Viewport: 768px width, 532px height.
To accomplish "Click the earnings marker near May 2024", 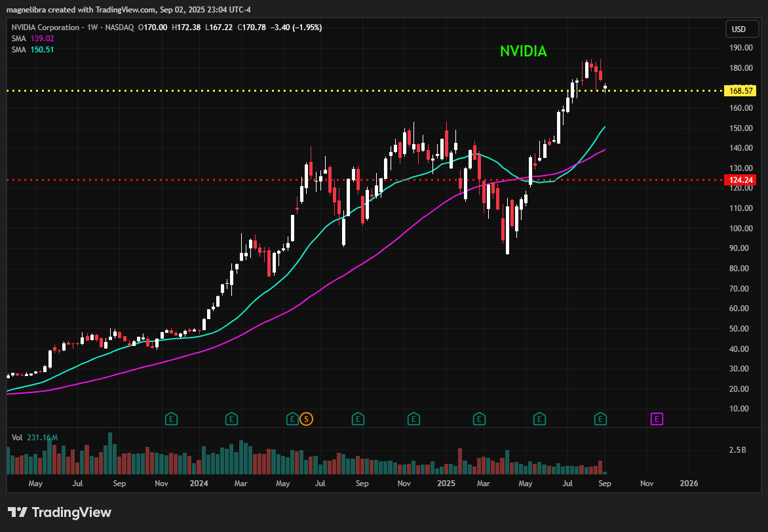I will point(292,419).
